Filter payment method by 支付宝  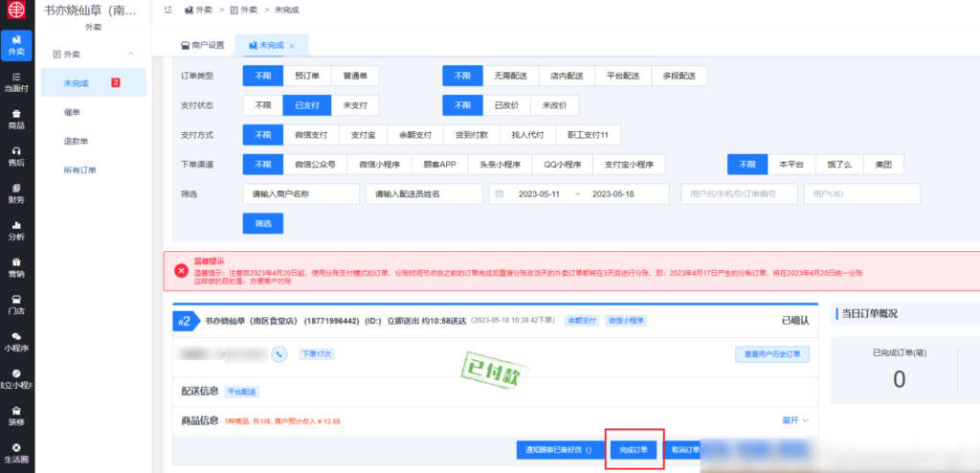[363, 135]
